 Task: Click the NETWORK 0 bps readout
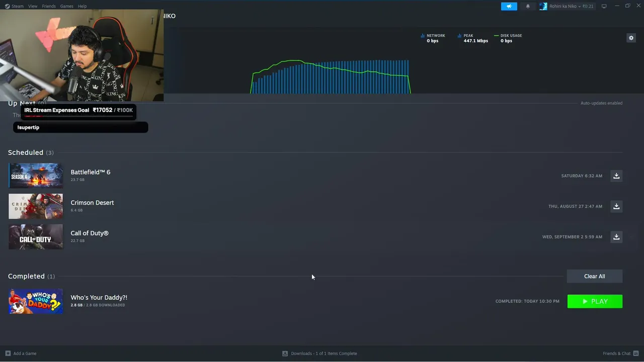[x=433, y=38]
